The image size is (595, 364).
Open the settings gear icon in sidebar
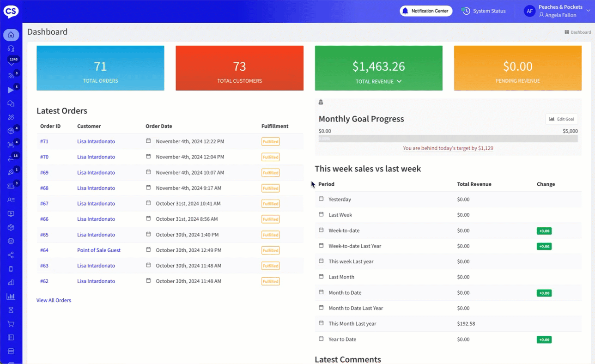(11, 241)
